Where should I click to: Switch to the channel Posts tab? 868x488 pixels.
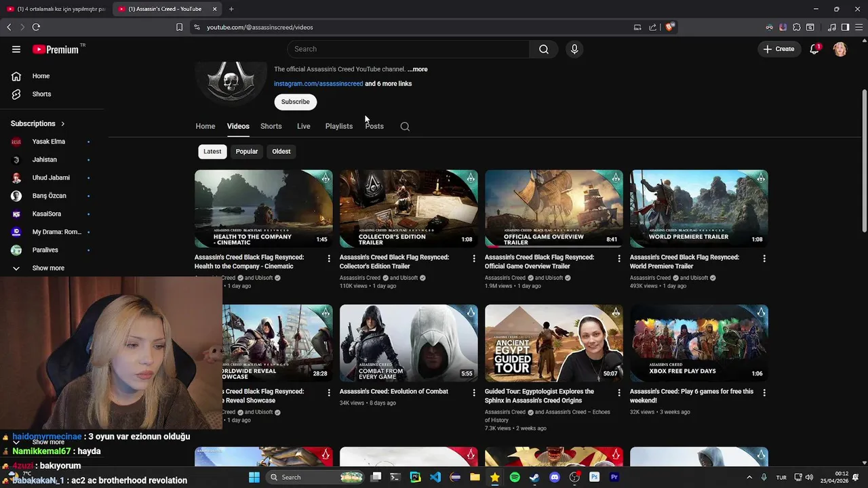(374, 126)
